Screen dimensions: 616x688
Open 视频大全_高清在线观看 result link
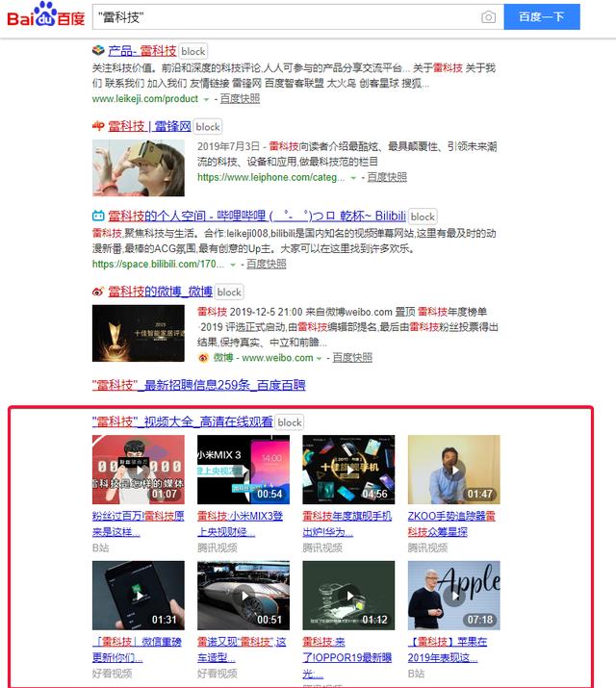coord(183,421)
